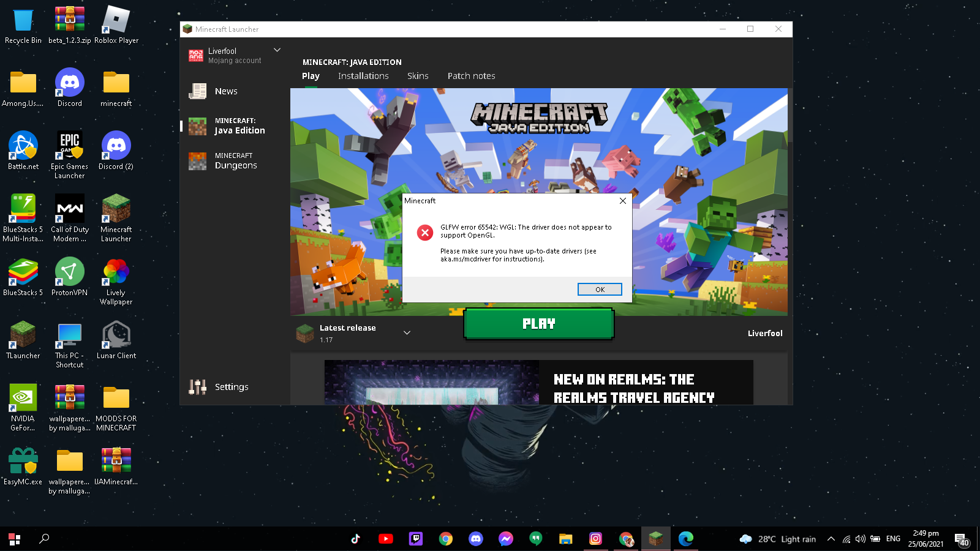Show hidden system tray icons
The width and height of the screenshot is (980, 551).
(x=831, y=539)
